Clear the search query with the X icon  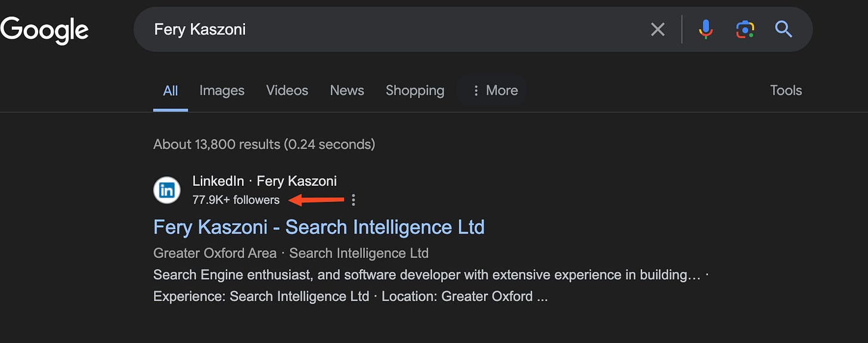click(x=658, y=29)
